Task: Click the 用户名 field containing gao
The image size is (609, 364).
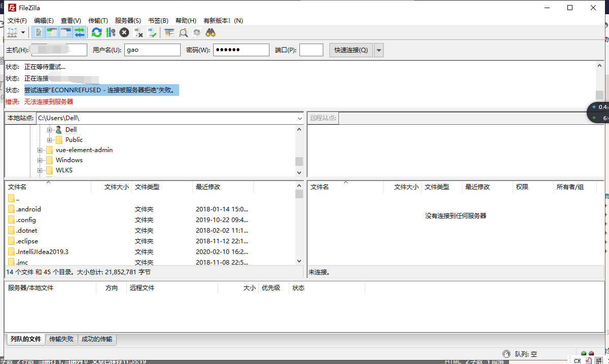Action: pos(152,50)
